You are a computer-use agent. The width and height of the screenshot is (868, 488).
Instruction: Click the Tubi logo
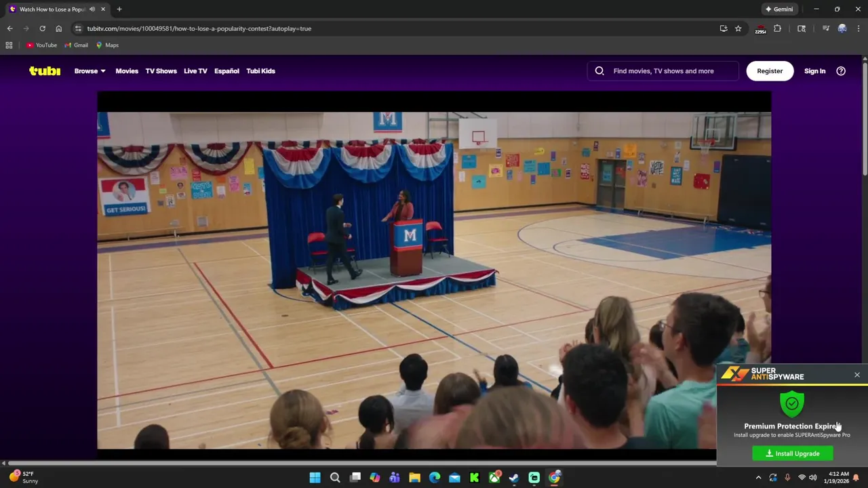[x=45, y=70]
